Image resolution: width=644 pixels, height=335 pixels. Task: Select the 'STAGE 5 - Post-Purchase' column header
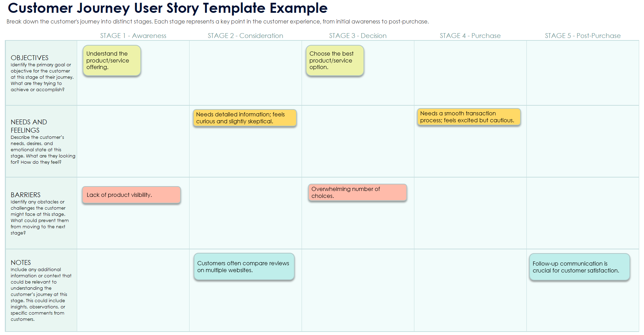582,36
